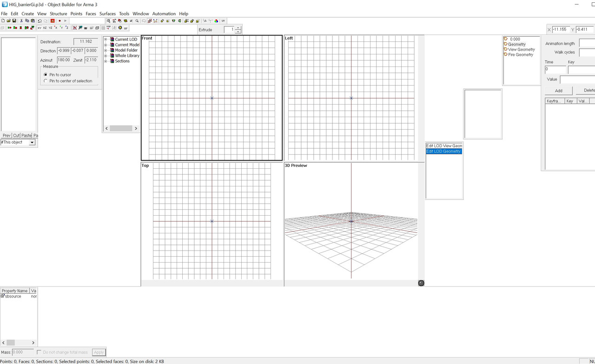Click the red record dot icon

tap(59, 20)
